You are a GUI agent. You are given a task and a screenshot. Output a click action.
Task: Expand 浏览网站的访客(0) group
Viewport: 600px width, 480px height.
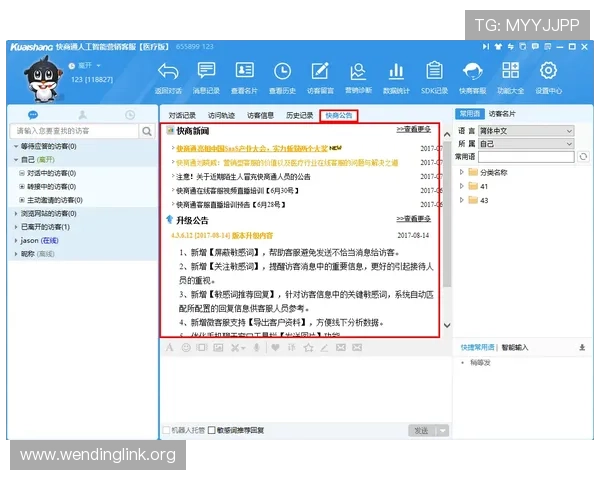tap(16, 214)
